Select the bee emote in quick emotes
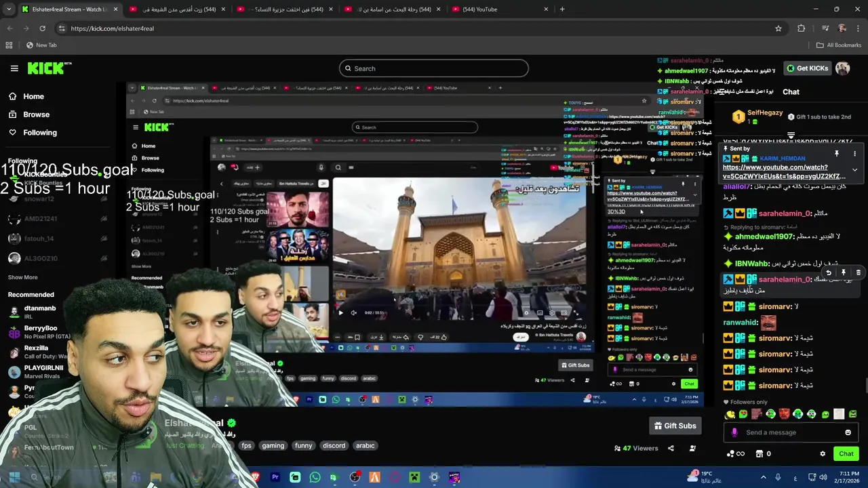The height and width of the screenshot is (488, 868). coord(730,414)
